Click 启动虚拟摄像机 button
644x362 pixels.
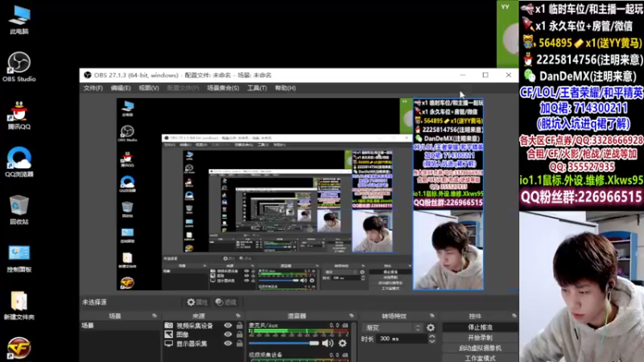480,348
